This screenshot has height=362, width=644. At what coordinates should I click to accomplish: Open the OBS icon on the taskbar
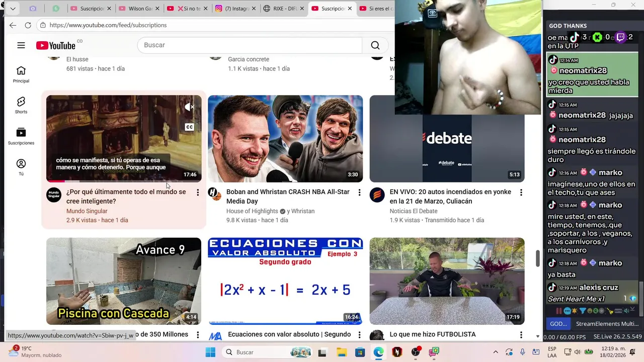pyautogui.click(x=416, y=352)
